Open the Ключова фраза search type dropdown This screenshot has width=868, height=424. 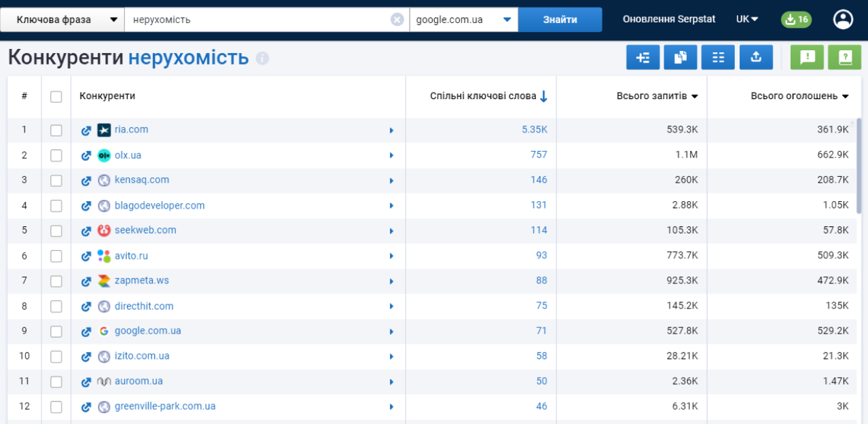click(x=62, y=20)
